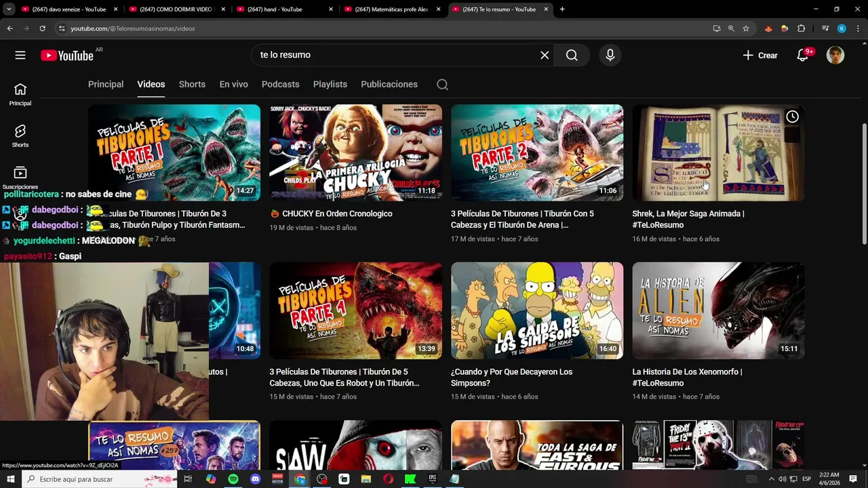This screenshot has height=488, width=868.
Task: Open the En vivo channel tab
Action: tap(233, 85)
